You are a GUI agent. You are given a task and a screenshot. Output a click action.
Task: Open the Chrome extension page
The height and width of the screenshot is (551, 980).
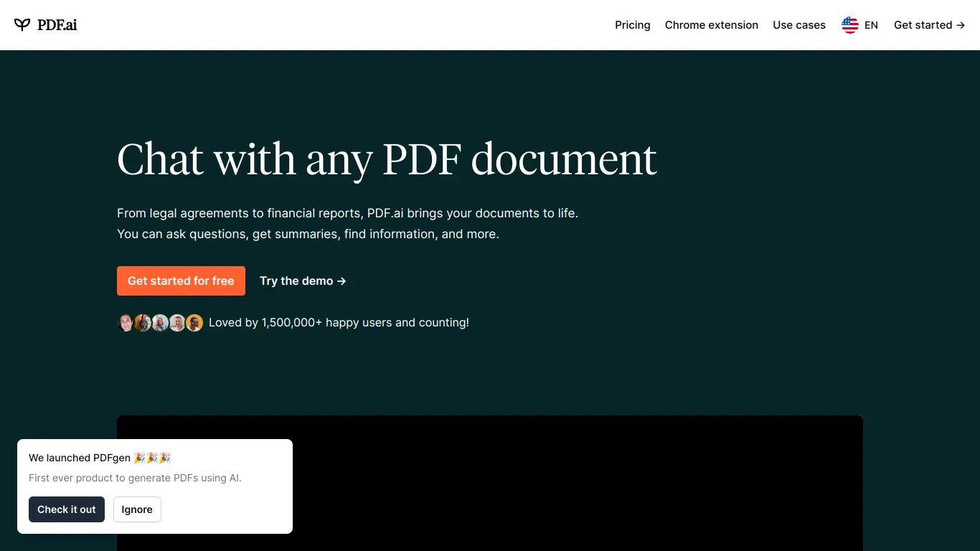pyautogui.click(x=712, y=25)
